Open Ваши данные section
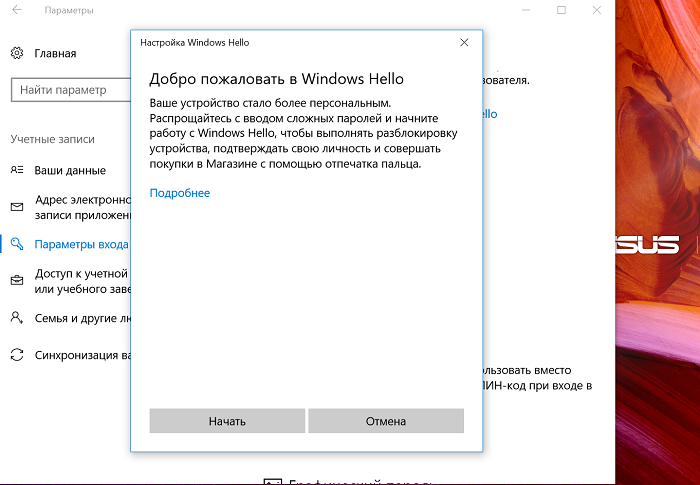The width and height of the screenshot is (700, 485). click(70, 170)
